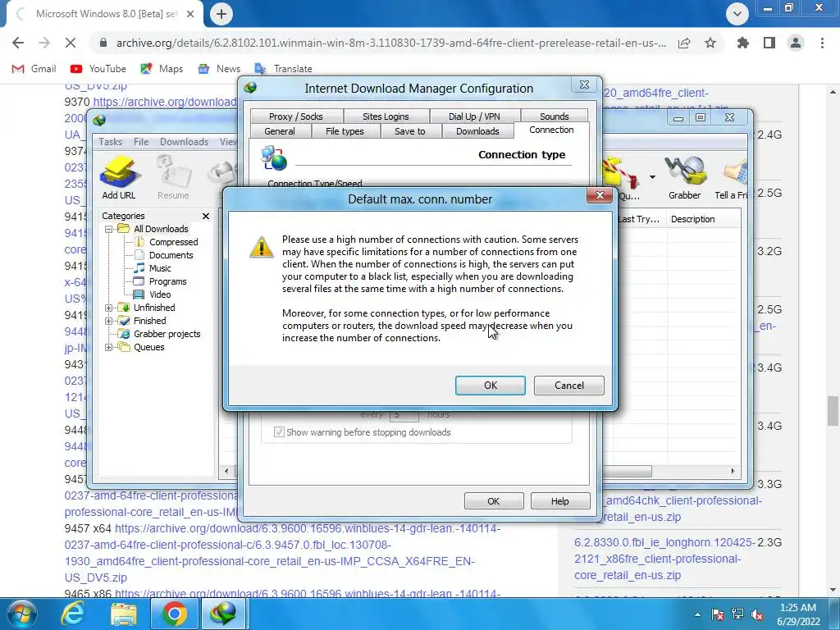The width and height of the screenshot is (840, 630).
Task: Switch to the Downloads tab
Action: 477,131
